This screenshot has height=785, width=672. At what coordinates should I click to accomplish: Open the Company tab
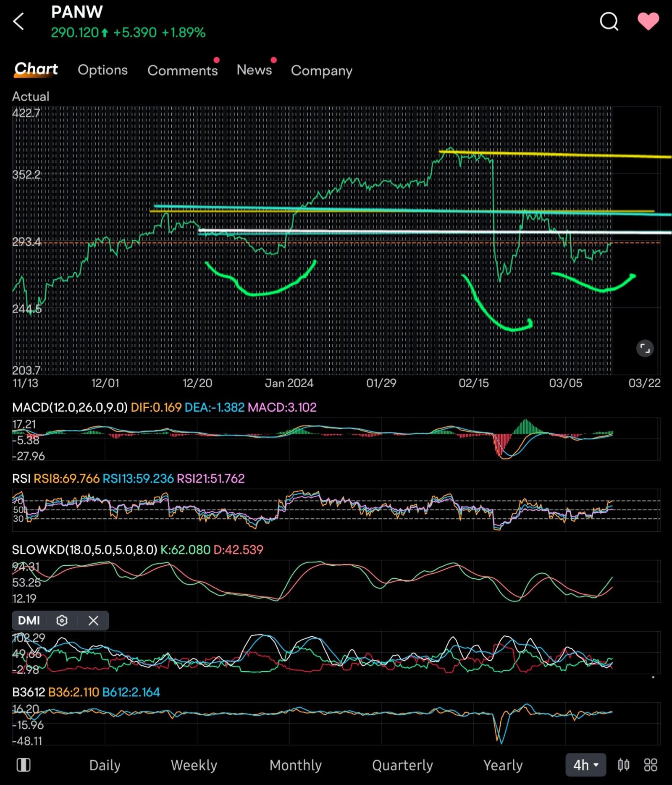[321, 71]
